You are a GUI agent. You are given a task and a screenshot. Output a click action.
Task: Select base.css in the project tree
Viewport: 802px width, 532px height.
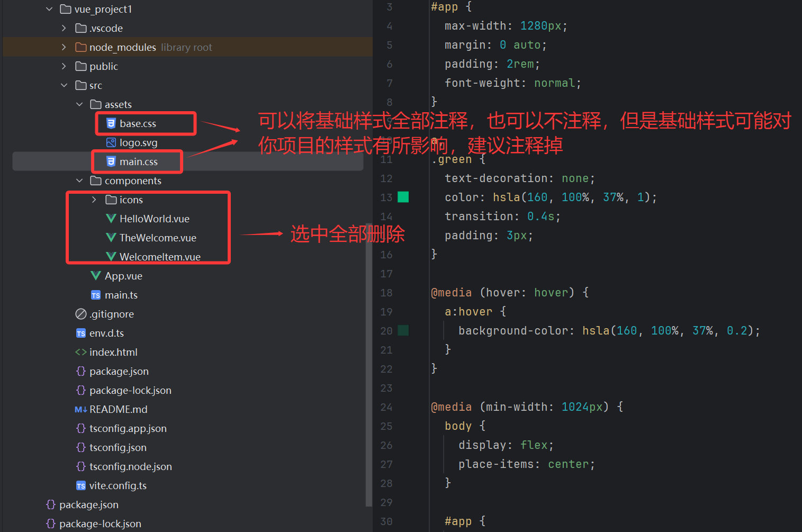(138, 123)
